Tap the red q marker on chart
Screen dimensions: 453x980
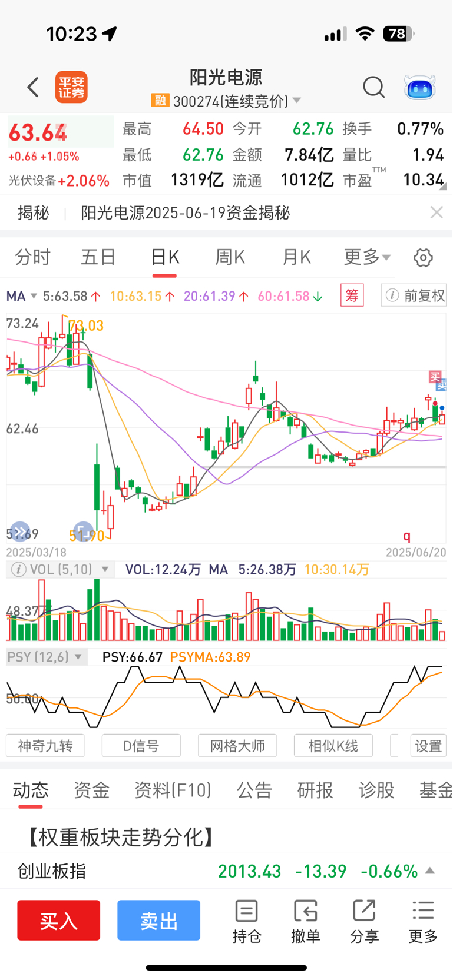(x=406, y=536)
